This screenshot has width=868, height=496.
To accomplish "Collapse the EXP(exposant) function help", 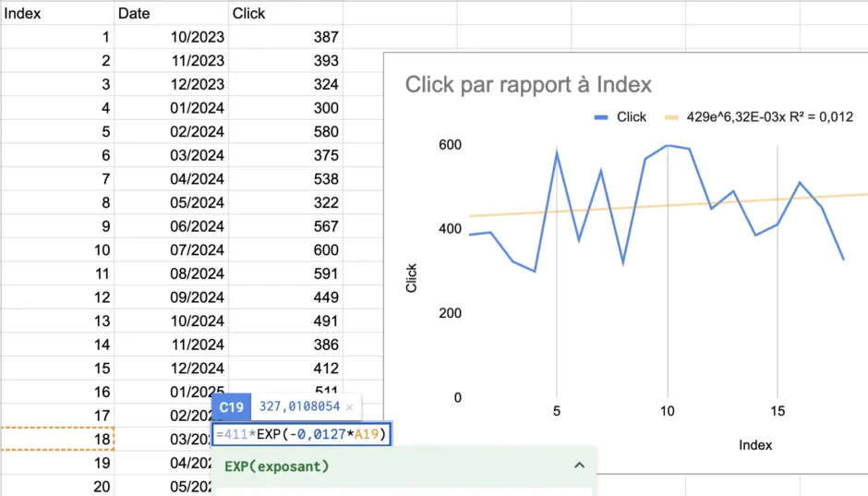I will pyautogui.click(x=579, y=466).
